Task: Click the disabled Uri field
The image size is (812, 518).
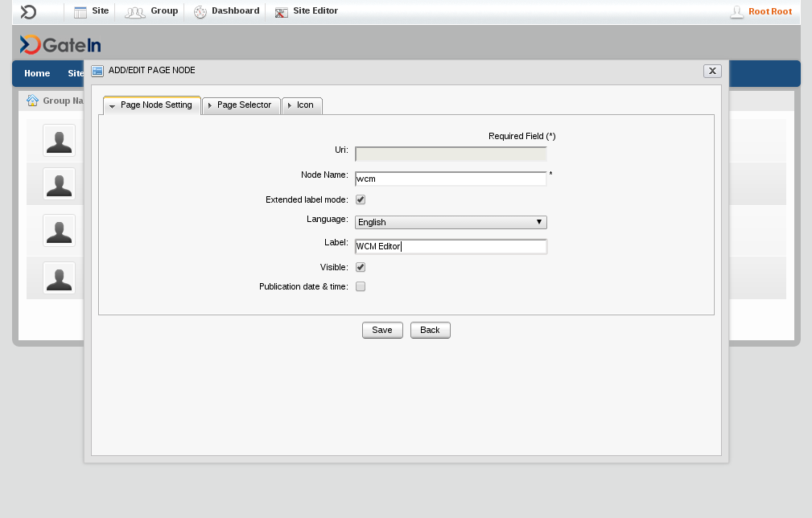Action: click(451, 154)
